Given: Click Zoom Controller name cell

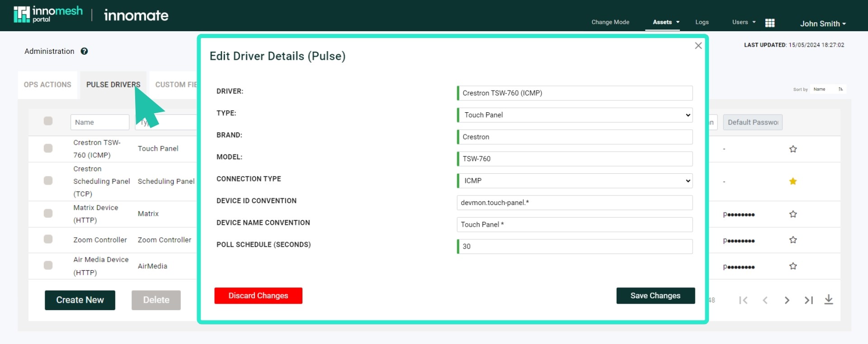Looking at the screenshot, I should pyautogui.click(x=100, y=240).
